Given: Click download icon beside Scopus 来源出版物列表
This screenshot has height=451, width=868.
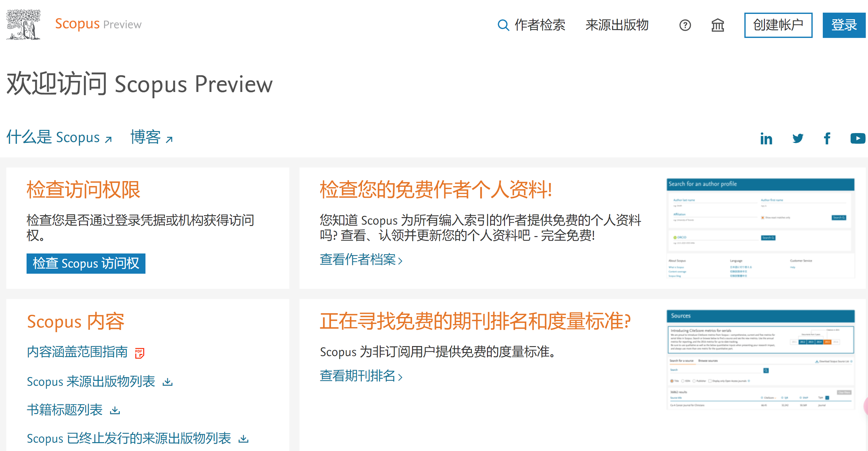Looking at the screenshot, I should pos(167,382).
